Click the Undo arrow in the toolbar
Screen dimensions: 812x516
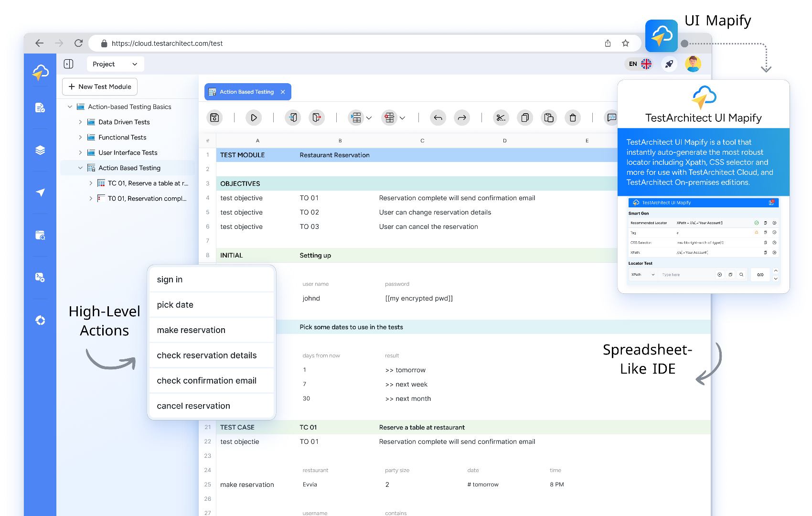[438, 118]
